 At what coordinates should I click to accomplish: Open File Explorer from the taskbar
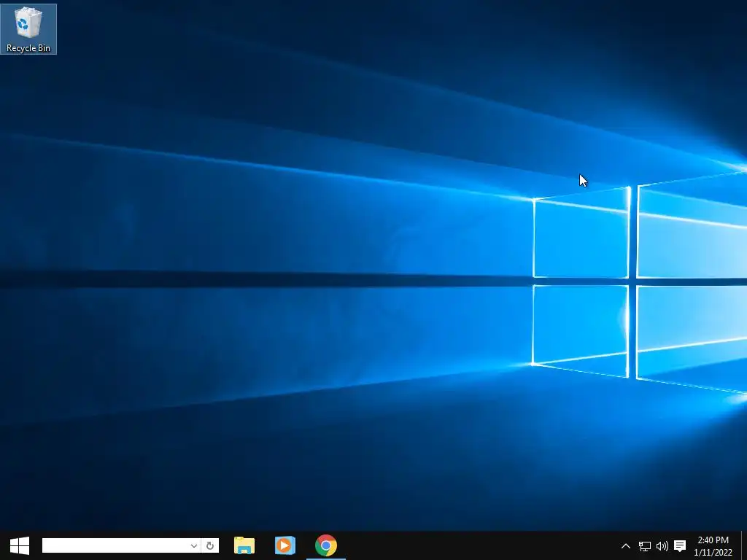(244, 545)
